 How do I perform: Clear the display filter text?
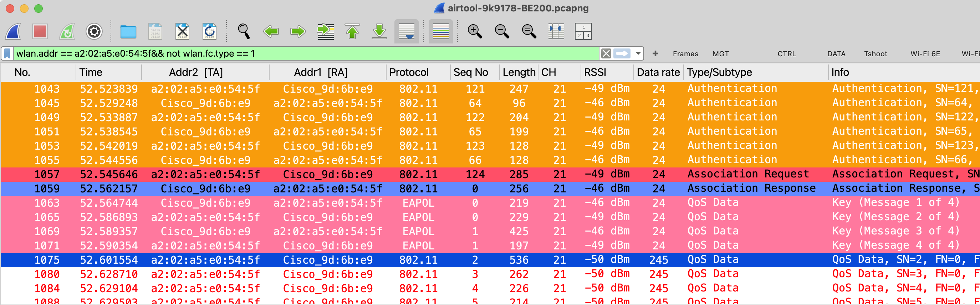coord(606,53)
